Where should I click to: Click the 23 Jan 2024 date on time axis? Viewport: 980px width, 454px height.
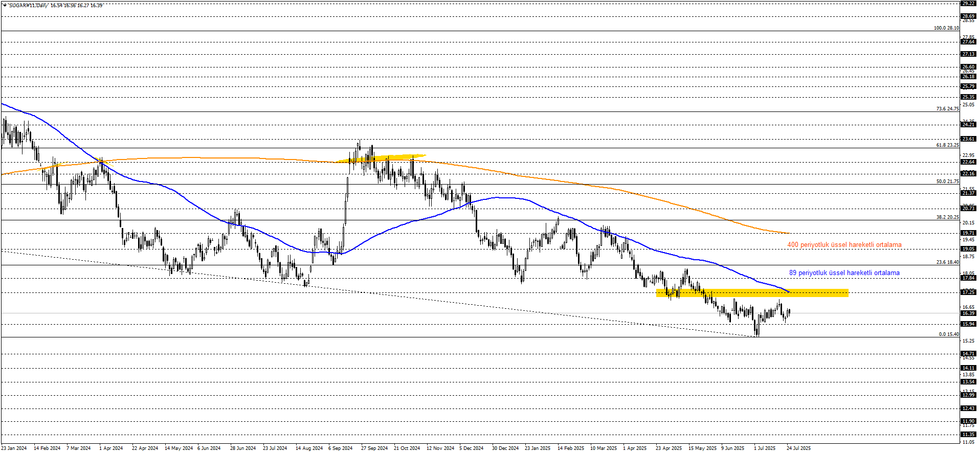pyautogui.click(x=14, y=448)
